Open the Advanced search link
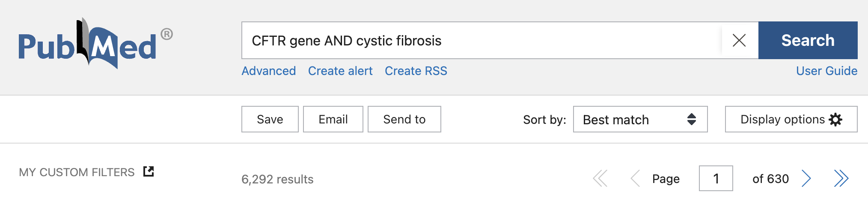This screenshot has height=204, width=868. pos(268,71)
